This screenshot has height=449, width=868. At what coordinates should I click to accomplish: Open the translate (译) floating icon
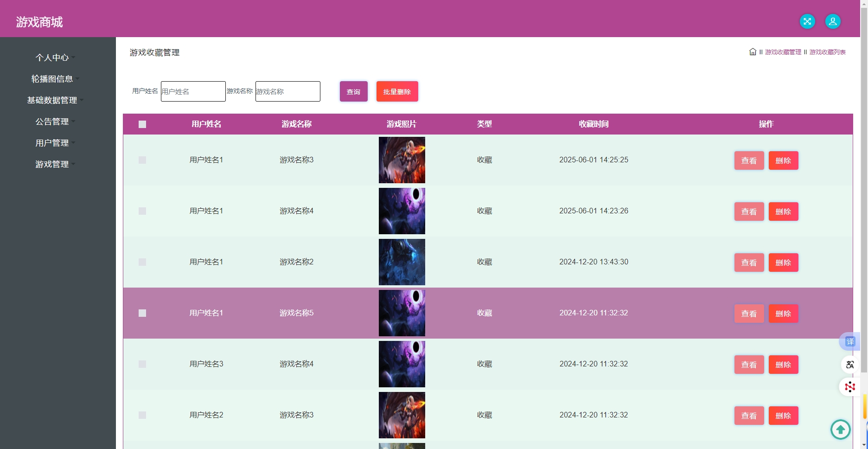(850, 341)
